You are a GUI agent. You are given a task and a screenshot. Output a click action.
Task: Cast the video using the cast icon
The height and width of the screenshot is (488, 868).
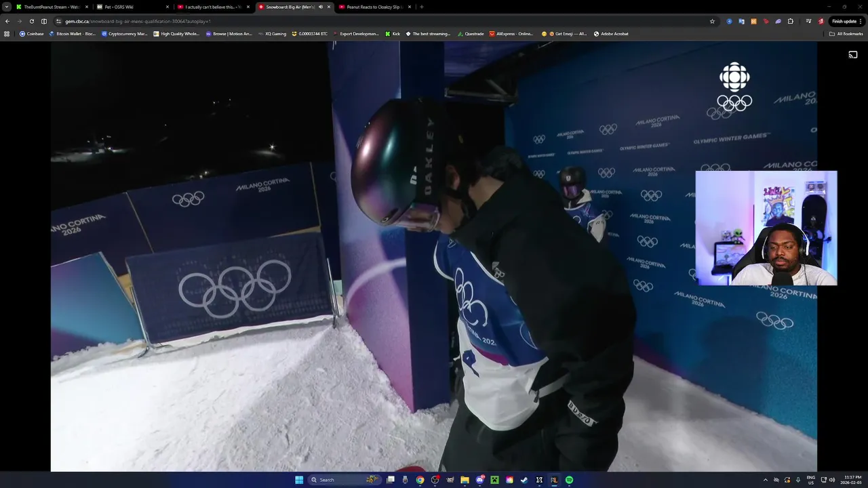[x=853, y=55]
